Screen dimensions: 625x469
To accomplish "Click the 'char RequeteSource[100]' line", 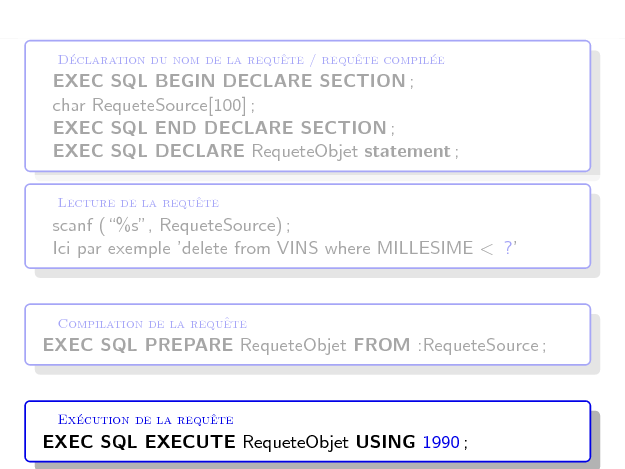I will (x=151, y=105).
